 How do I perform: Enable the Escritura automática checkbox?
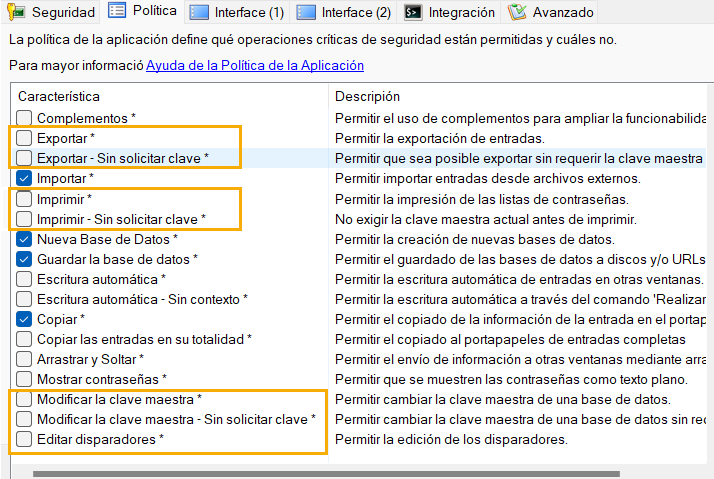pos(24,279)
